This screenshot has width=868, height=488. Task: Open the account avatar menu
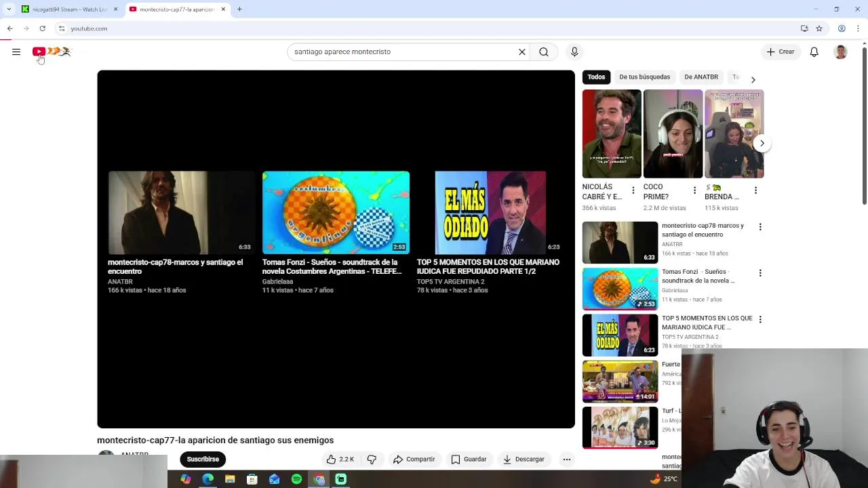pos(841,52)
